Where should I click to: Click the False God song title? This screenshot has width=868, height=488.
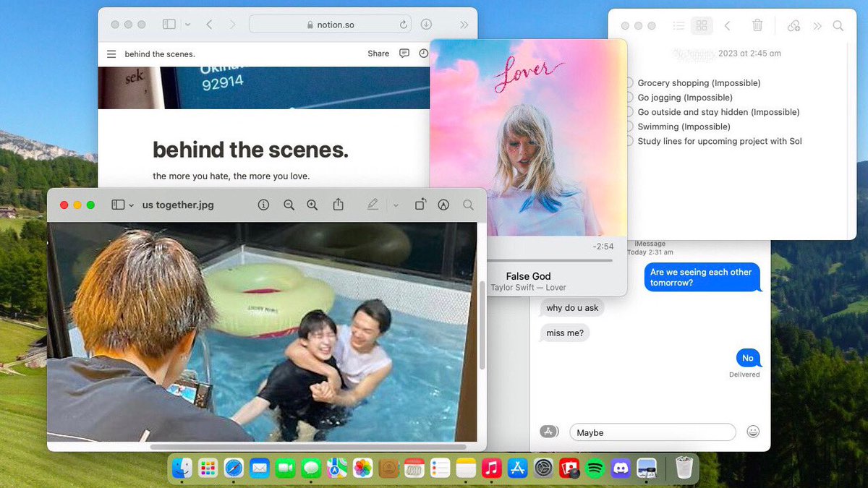click(528, 276)
